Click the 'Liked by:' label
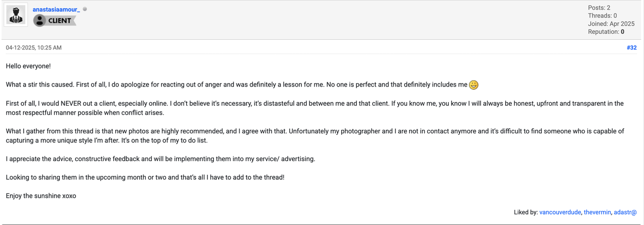 pos(526,212)
